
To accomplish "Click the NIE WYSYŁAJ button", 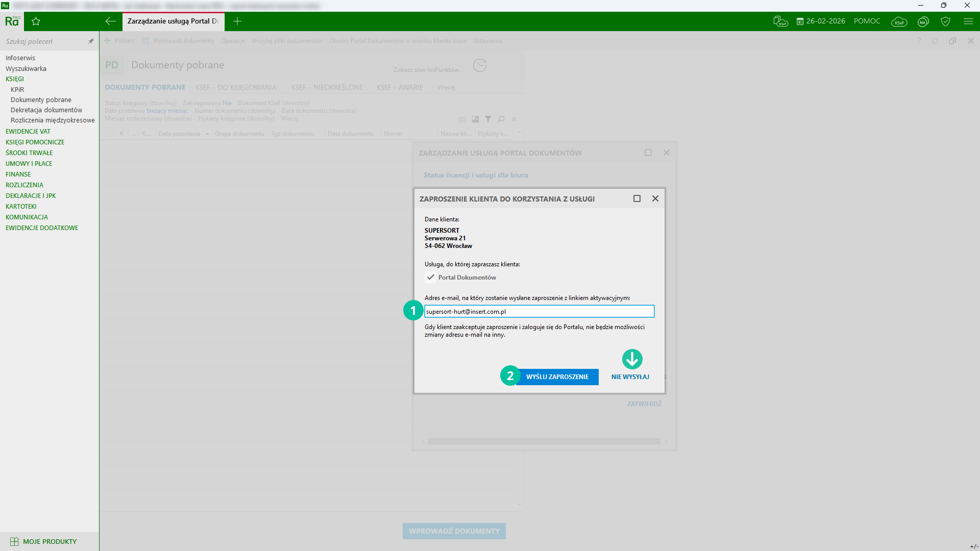I will 630,377.
